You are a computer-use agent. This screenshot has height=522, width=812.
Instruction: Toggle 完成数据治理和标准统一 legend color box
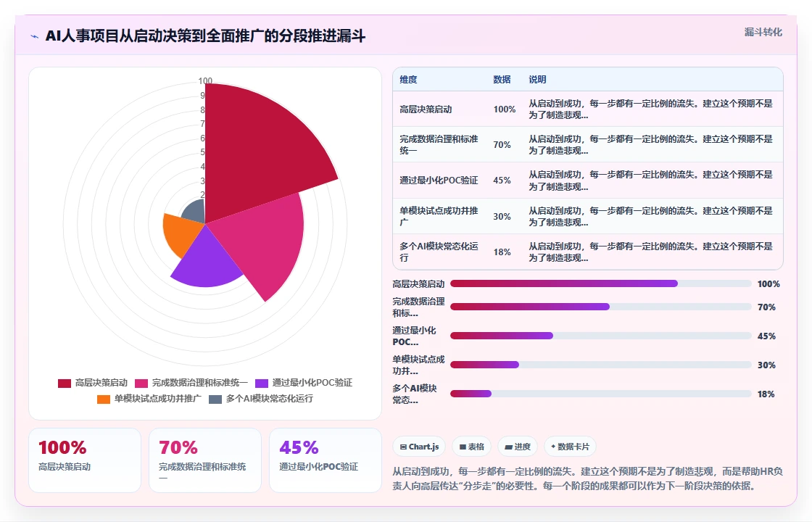coord(141,384)
